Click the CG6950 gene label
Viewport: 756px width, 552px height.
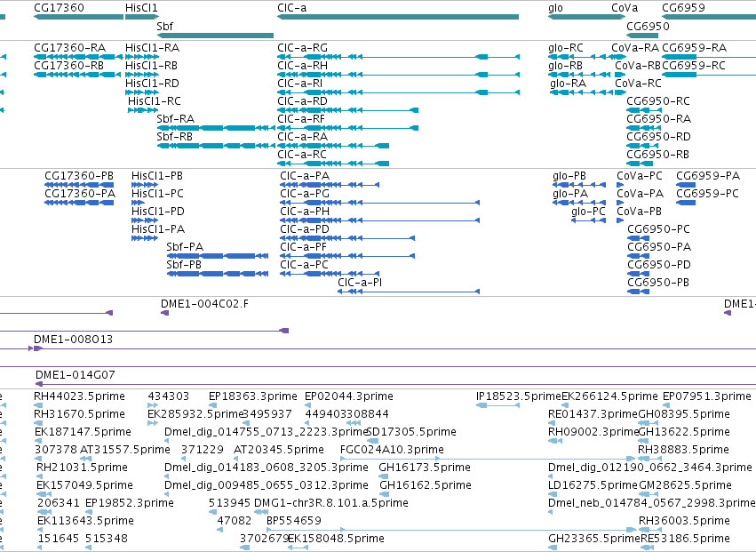click(648, 26)
